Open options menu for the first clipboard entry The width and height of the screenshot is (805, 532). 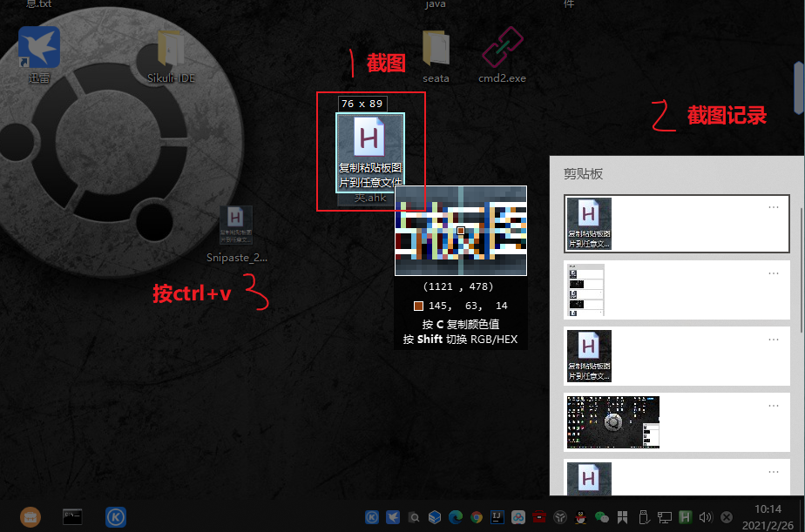click(774, 207)
